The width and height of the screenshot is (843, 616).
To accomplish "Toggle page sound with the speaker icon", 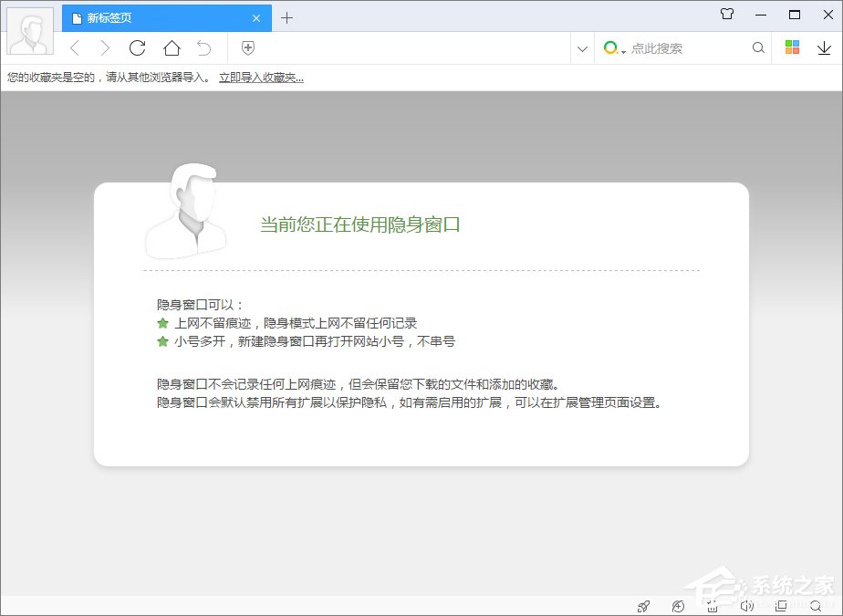I will click(x=746, y=605).
